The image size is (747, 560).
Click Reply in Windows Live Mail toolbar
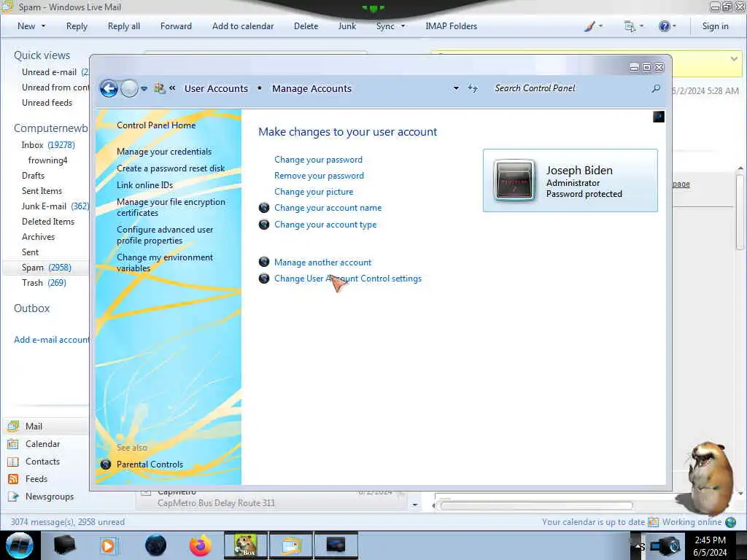(77, 26)
